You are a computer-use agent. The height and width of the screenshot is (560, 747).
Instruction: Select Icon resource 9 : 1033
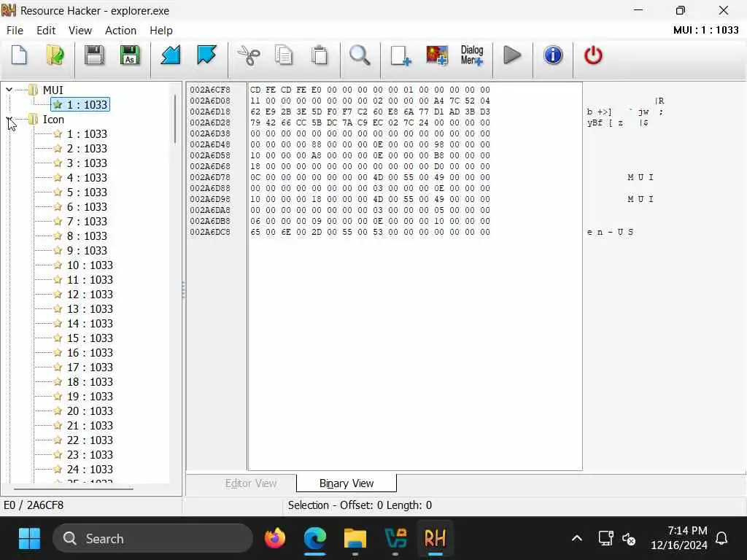(x=87, y=251)
